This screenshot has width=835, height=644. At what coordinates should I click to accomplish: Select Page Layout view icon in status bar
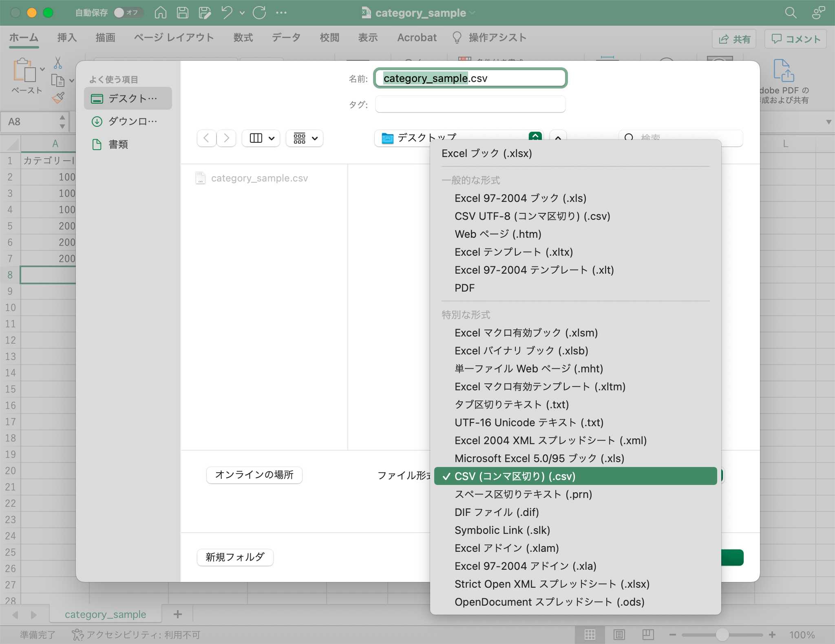pyautogui.click(x=619, y=635)
